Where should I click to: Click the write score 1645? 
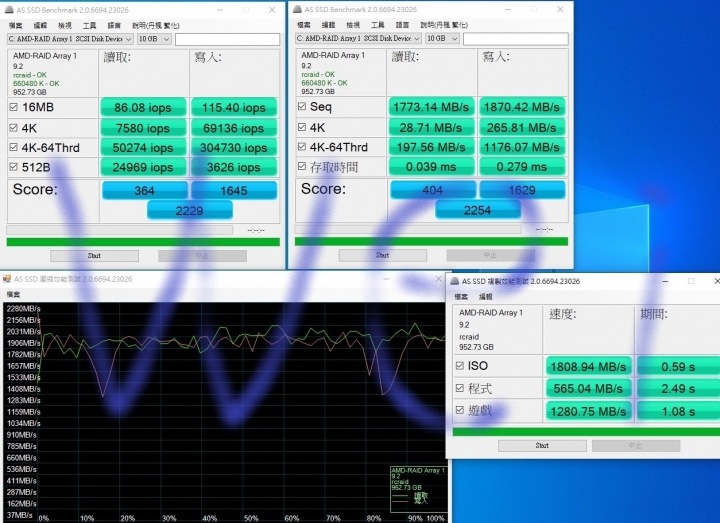coord(234,191)
